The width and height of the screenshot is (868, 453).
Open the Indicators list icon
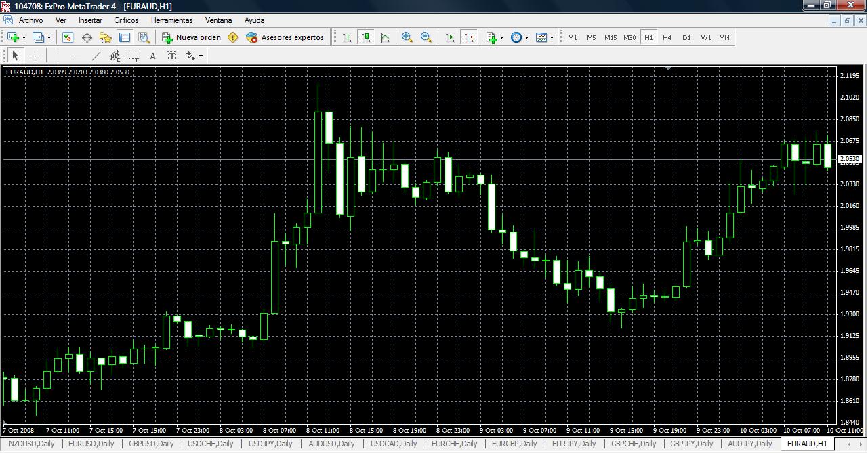click(x=491, y=37)
